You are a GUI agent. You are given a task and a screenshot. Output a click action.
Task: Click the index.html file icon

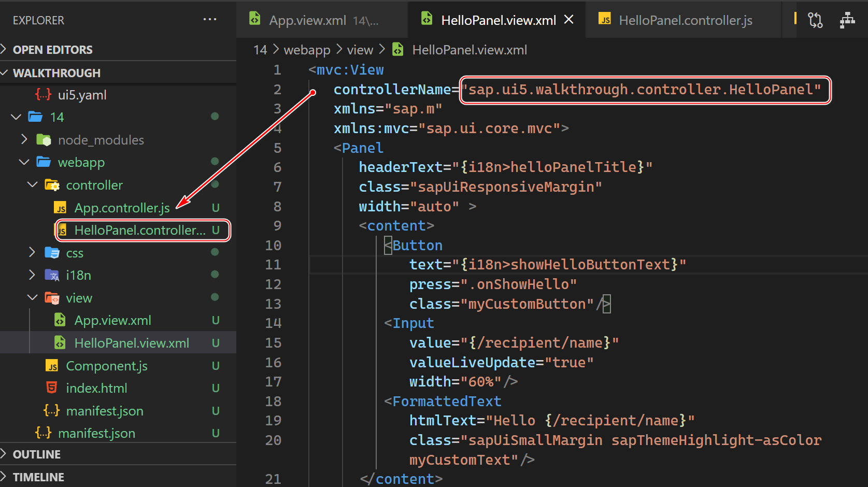tap(51, 388)
